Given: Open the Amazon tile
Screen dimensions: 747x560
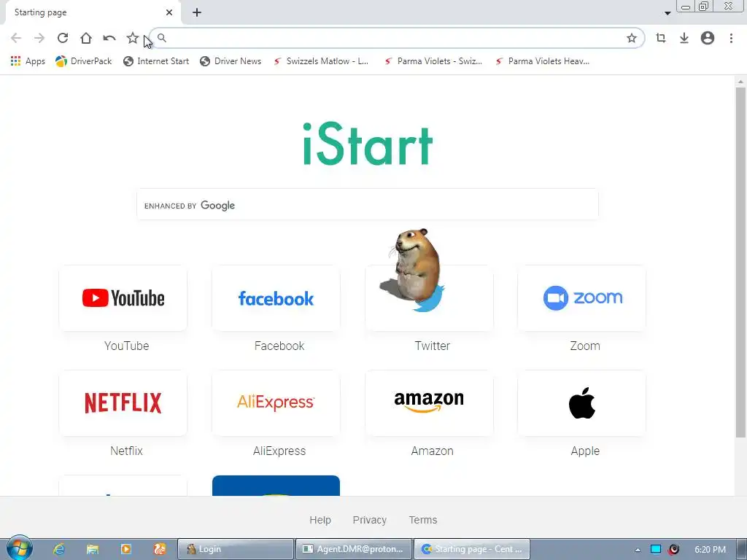Looking at the screenshot, I should click(429, 402).
